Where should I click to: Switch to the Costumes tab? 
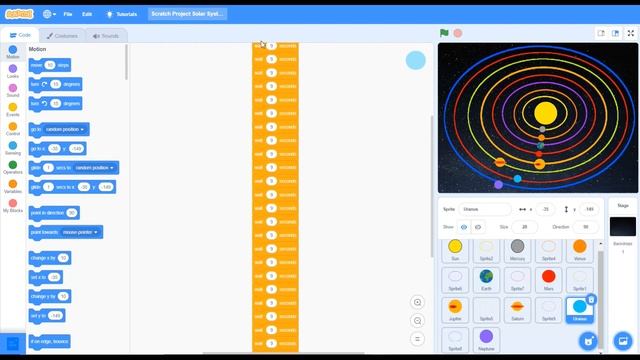click(x=62, y=36)
